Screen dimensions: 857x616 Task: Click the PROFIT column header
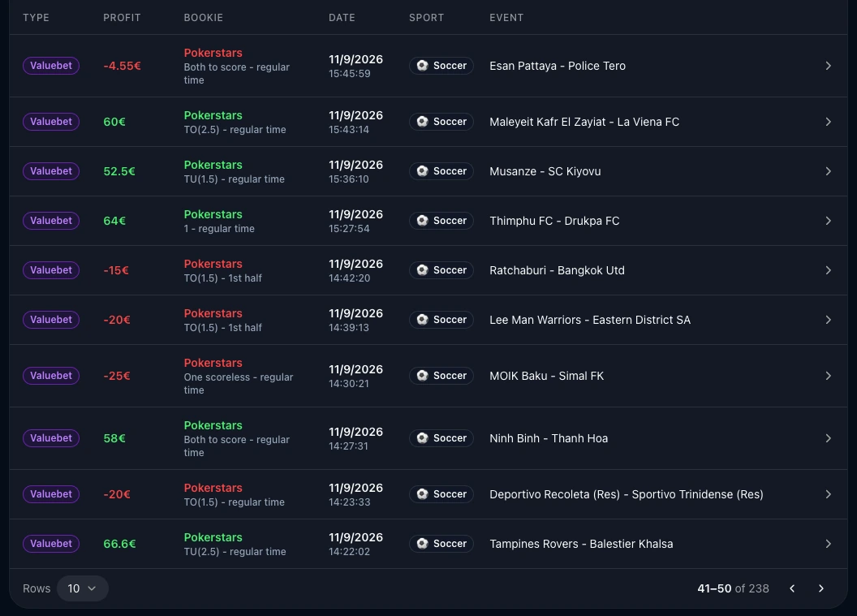click(122, 18)
